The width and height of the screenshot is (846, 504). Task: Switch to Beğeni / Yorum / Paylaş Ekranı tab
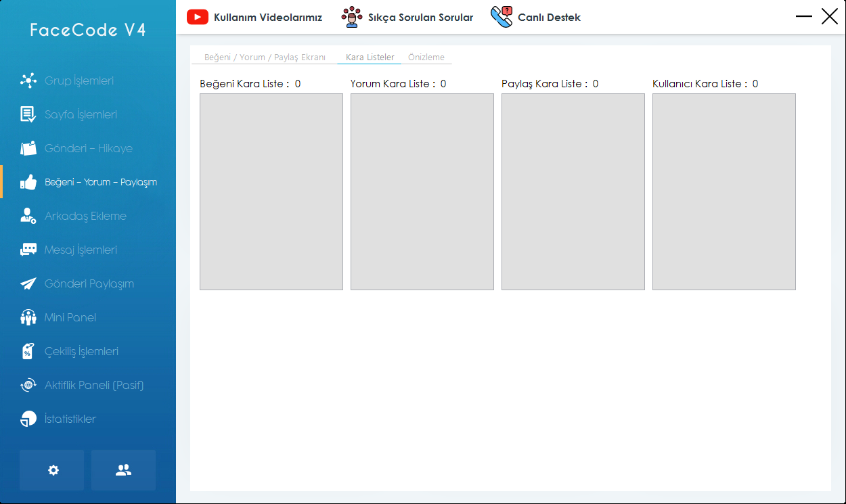coord(265,58)
